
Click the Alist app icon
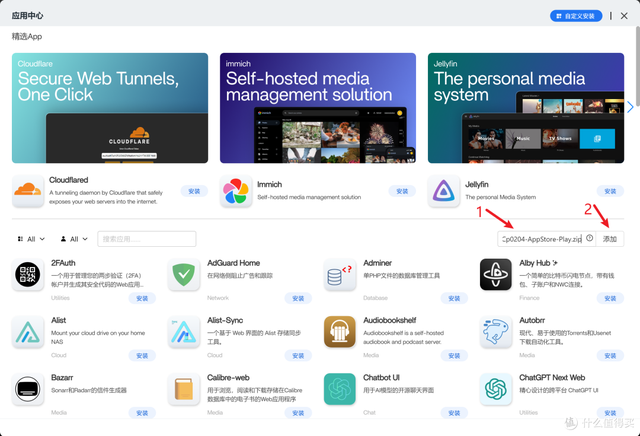click(28, 331)
